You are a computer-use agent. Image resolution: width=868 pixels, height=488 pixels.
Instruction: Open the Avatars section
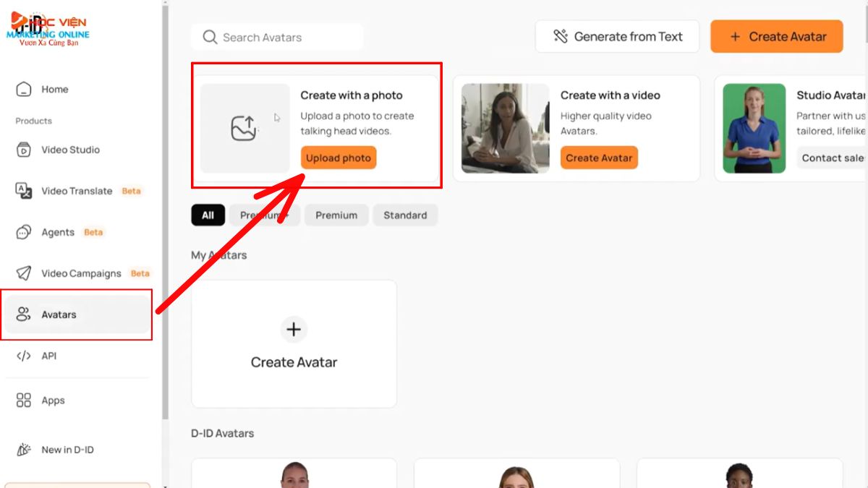click(59, 314)
